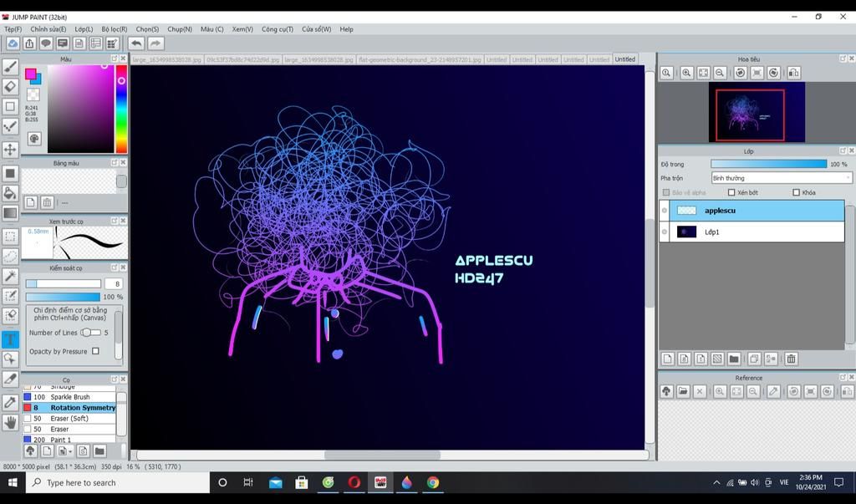Add new layer folder in Layer panel
This screenshot has width=856, height=504.
coord(734,359)
